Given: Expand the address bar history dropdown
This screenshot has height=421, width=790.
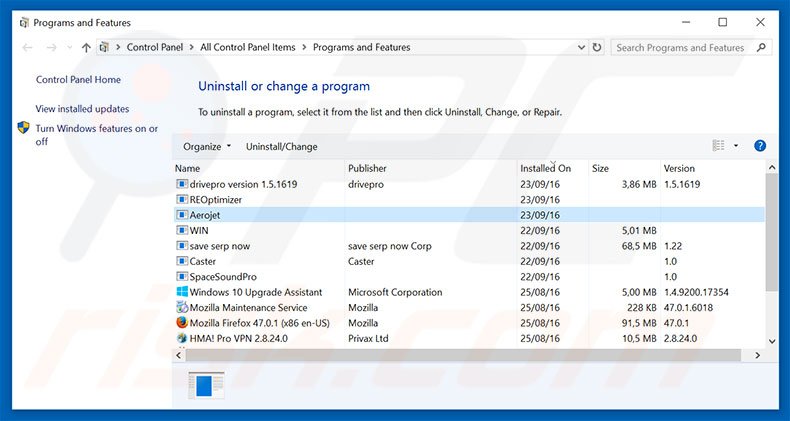Looking at the screenshot, I should click(581, 47).
